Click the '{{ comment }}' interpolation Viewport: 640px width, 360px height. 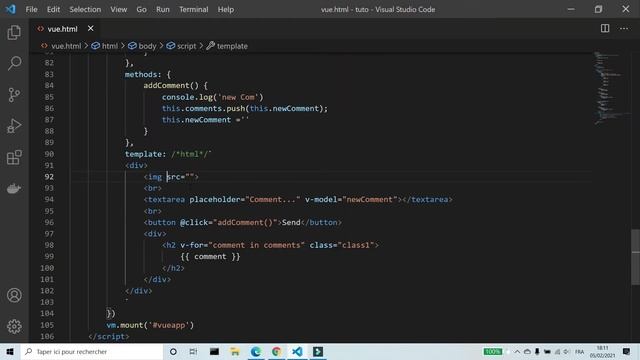coord(210,256)
